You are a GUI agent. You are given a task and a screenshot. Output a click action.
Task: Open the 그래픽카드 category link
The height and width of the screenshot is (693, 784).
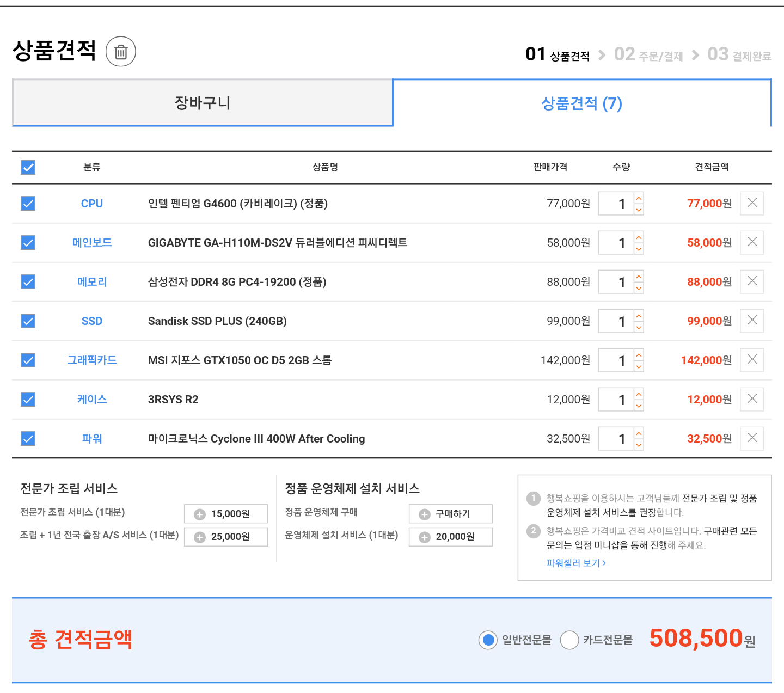pyautogui.click(x=92, y=360)
